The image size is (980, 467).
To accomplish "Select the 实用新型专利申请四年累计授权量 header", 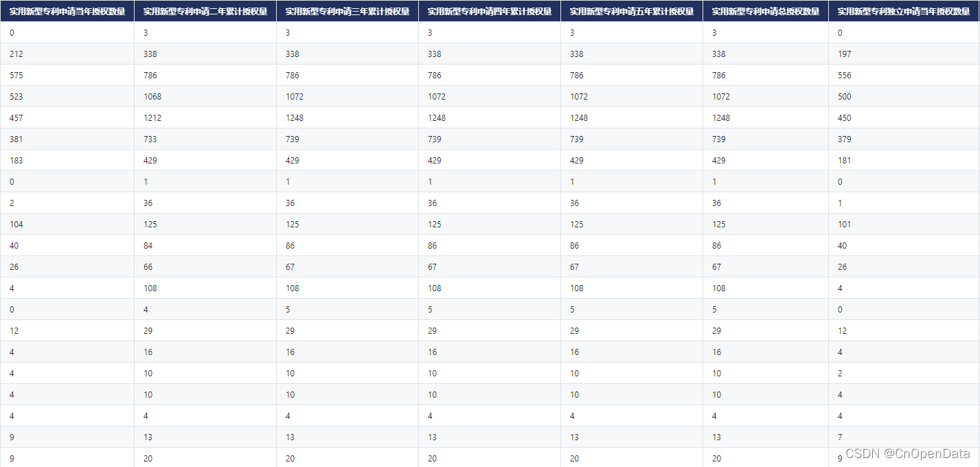I will 490,11.
